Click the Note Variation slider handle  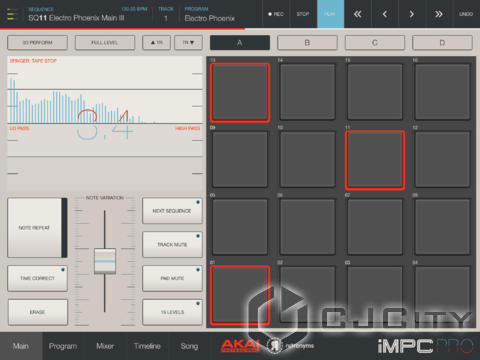point(105,261)
